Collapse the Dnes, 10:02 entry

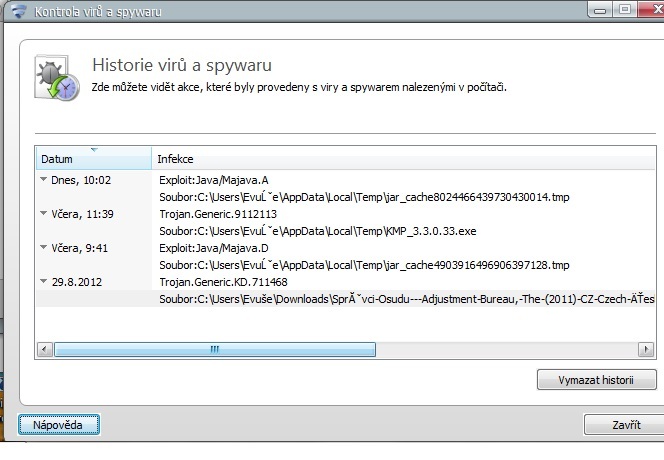pos(44,180)
